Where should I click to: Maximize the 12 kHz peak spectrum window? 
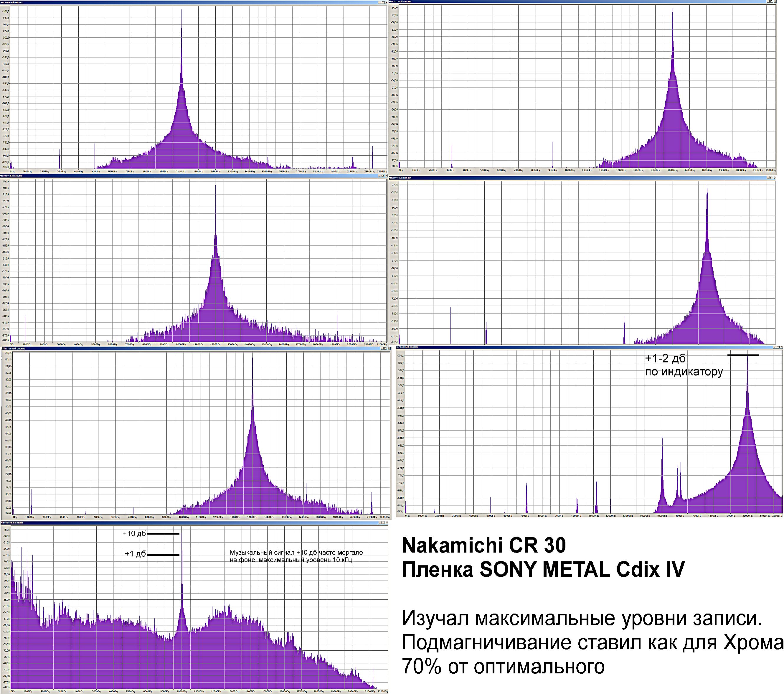click(x=383, y=176)
